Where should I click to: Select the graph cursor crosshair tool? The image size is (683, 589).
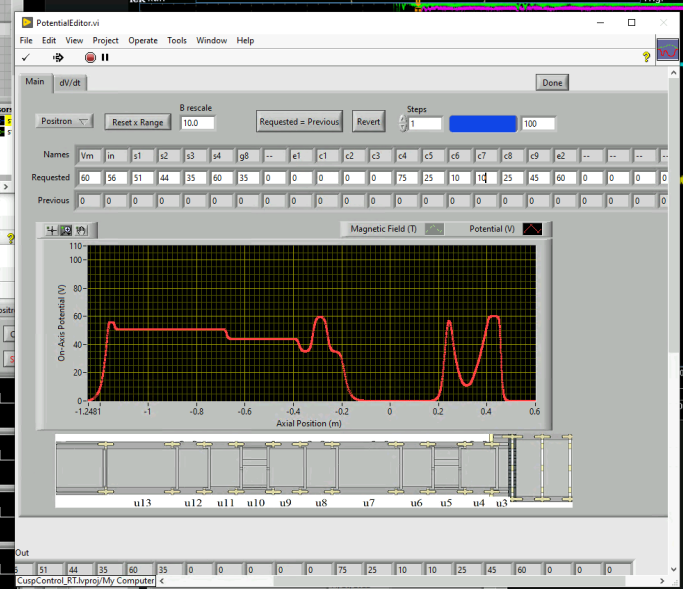pyautogui.click(x=50, y=230)
